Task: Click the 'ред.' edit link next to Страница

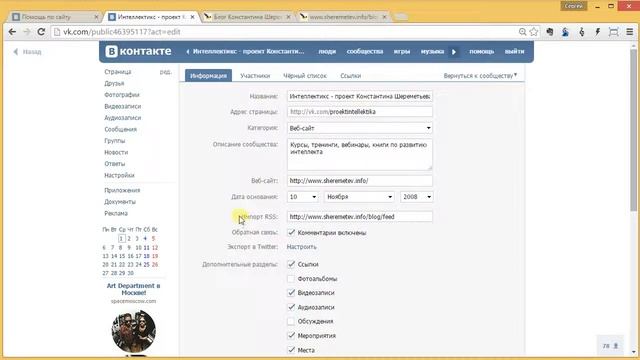Action: 165,72
